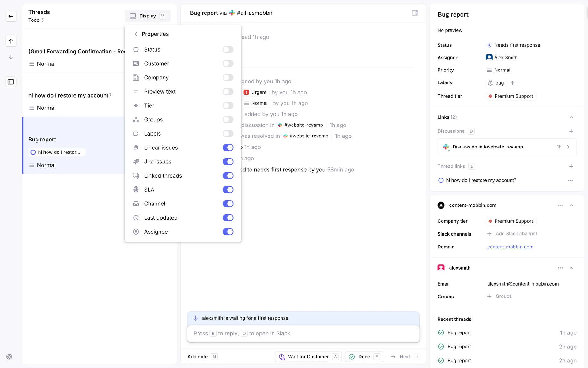Disable the Linear issues toggle

tap(228, 148)
